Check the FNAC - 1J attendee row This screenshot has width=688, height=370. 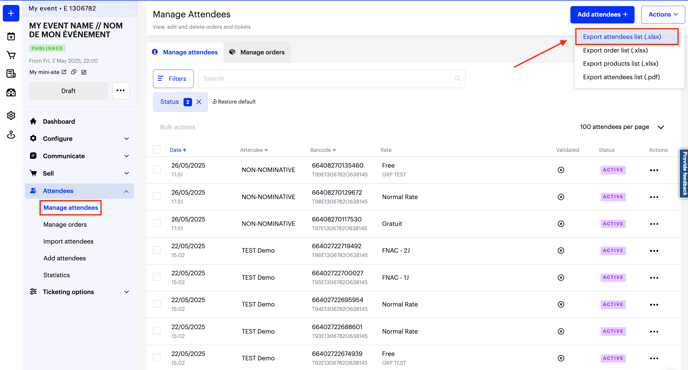point(157,277)
